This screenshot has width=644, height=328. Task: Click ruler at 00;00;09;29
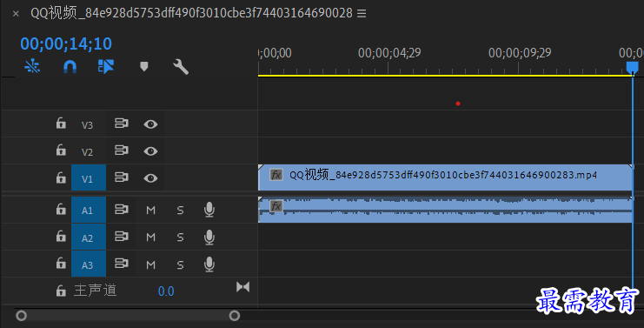[520, 53]
